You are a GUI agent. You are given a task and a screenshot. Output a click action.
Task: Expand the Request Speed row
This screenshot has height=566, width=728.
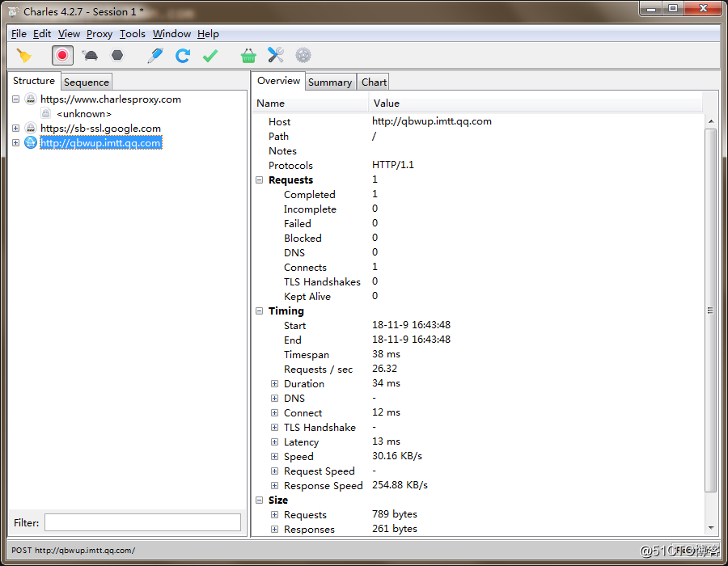coord(274,471)
